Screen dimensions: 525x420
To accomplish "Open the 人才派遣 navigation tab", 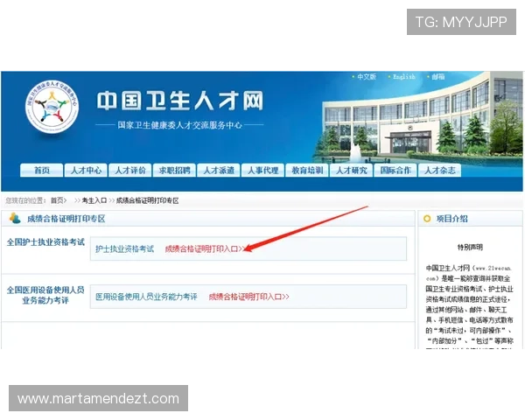I will 218,171.
